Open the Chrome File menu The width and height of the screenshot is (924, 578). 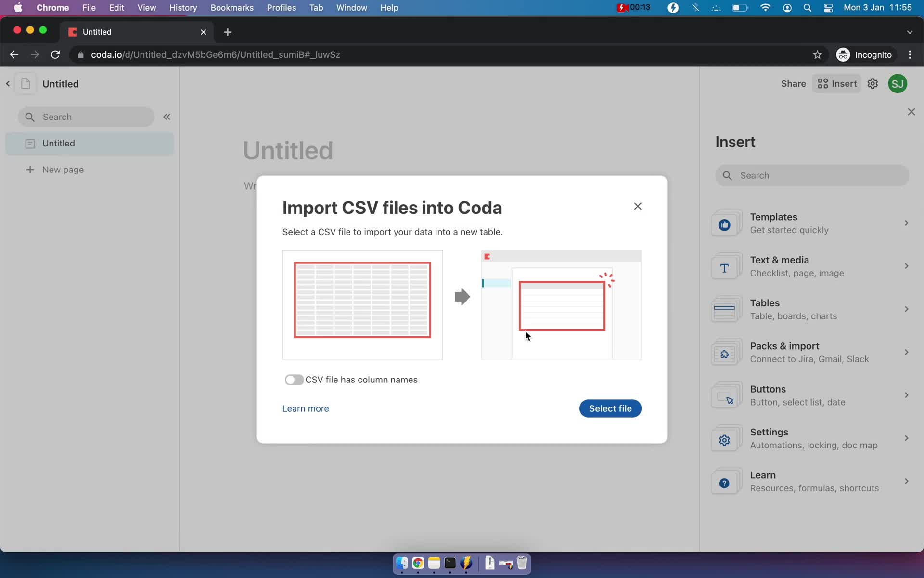coord(89,8)
